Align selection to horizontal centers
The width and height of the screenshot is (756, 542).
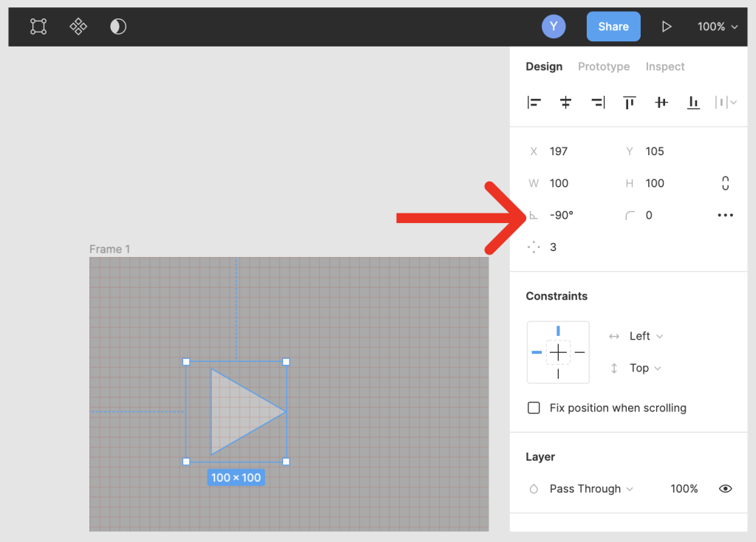(x=565, y=103)
